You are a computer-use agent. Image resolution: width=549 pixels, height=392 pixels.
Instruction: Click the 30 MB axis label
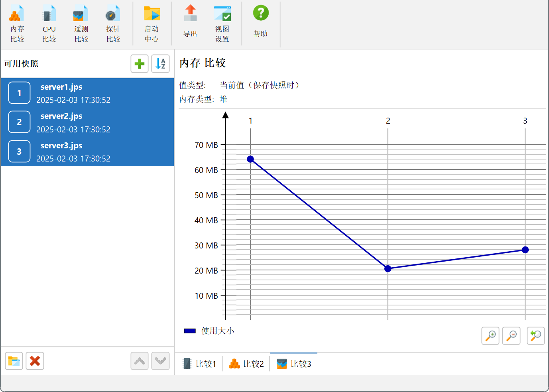(x=206, y=246)
